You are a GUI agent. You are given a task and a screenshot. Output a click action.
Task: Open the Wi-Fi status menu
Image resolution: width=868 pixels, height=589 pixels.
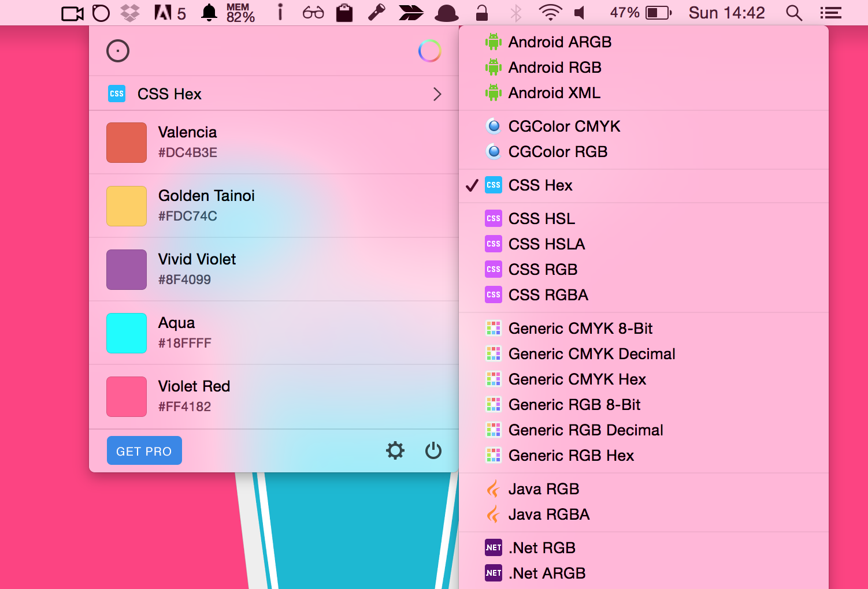pyautogui.click(x=550, y=13)
